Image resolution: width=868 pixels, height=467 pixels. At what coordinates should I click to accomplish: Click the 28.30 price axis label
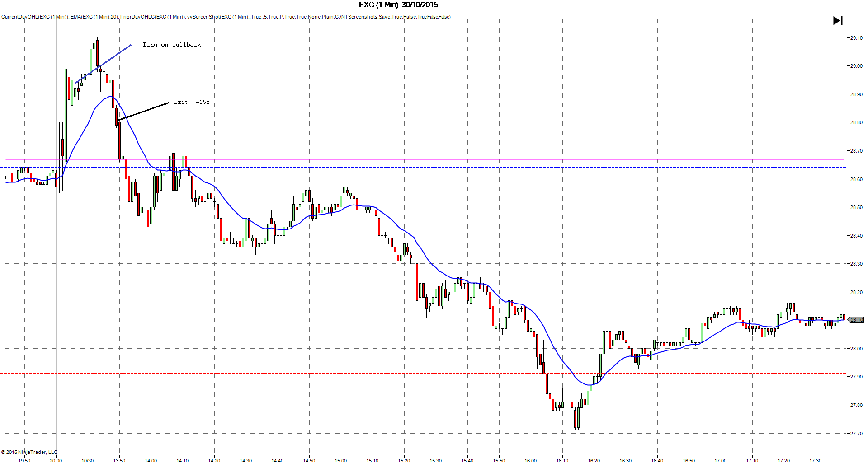pyautogui.click(x=856, y=264)
